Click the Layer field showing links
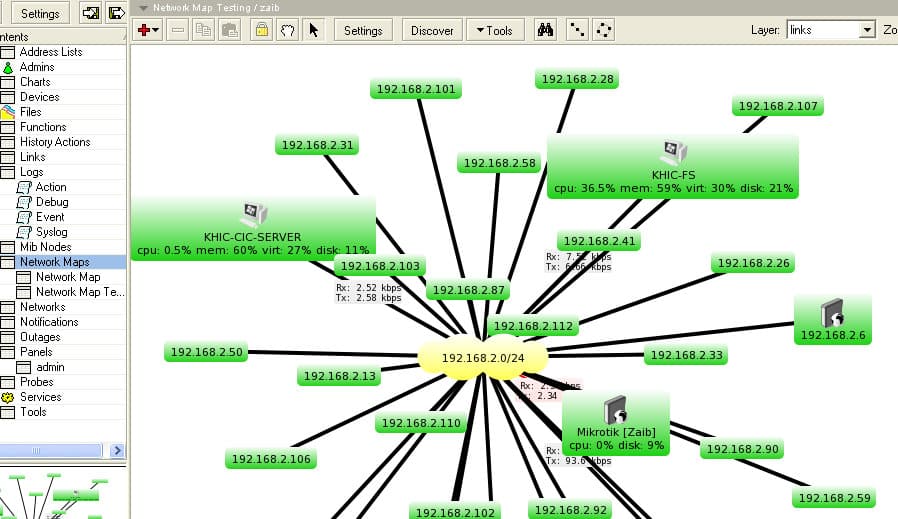898x519 pixels. pos(824,30)
